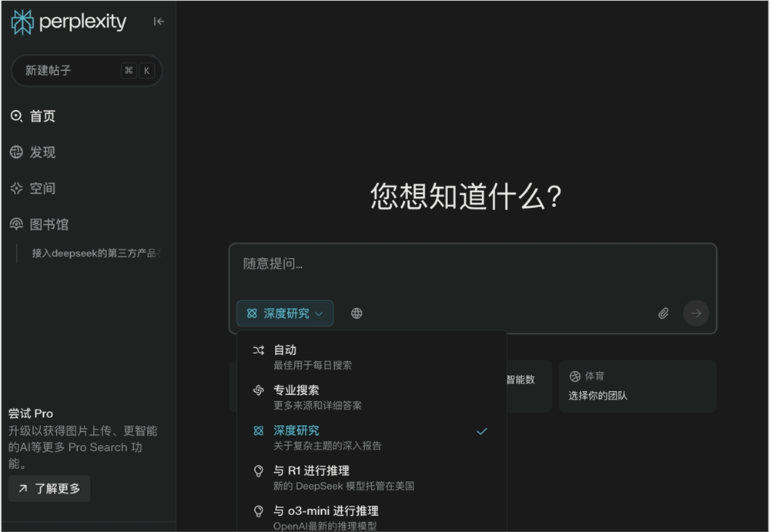Start a 新建帖子 (new thread)
The image size is (770, 532).
[x=86, y=70]
